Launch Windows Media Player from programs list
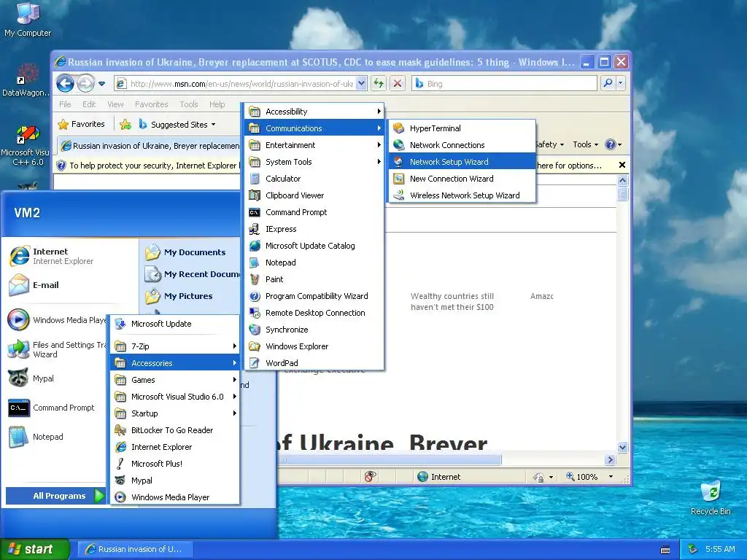This screenshot has width=747, height=560. coord(175,497)
